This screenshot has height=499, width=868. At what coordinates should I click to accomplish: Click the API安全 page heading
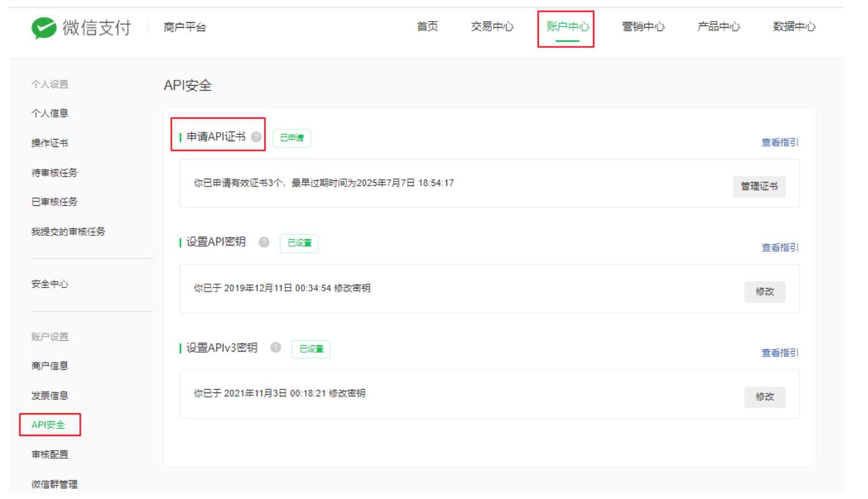point(188,86)
